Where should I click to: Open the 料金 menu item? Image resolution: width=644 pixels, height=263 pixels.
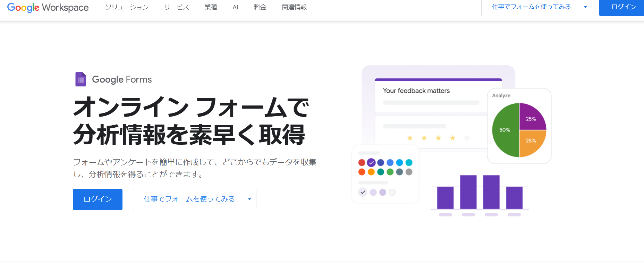[260, 7]
